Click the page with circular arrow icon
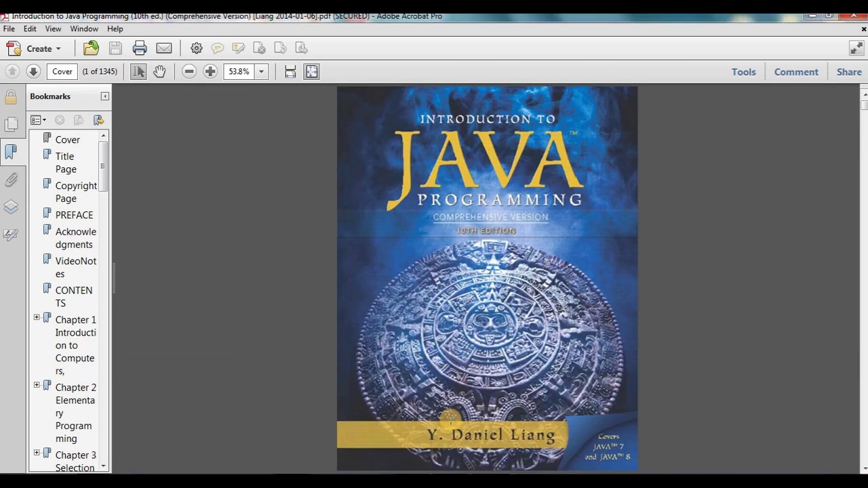The image size is (868, 488). pos(301,48)
